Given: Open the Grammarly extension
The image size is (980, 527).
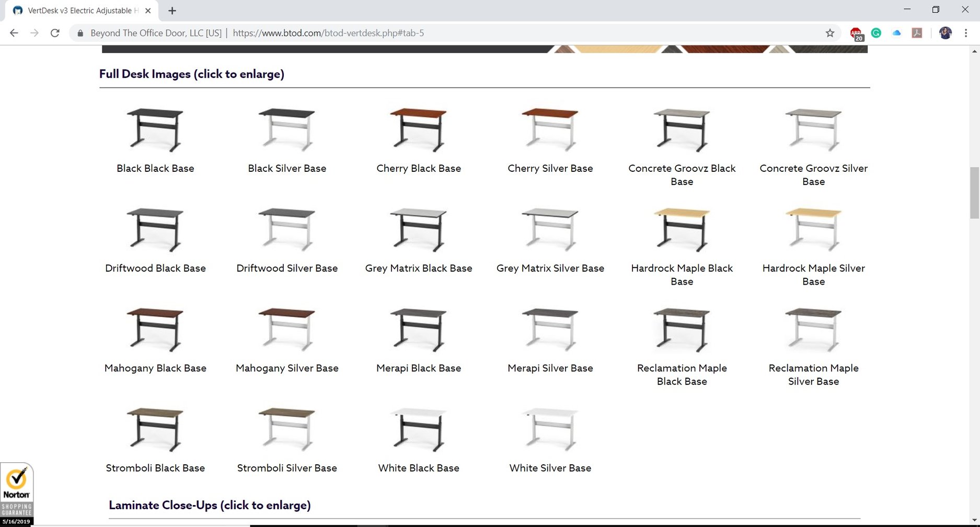Looking at the screenshot, I should click(876, 32).
